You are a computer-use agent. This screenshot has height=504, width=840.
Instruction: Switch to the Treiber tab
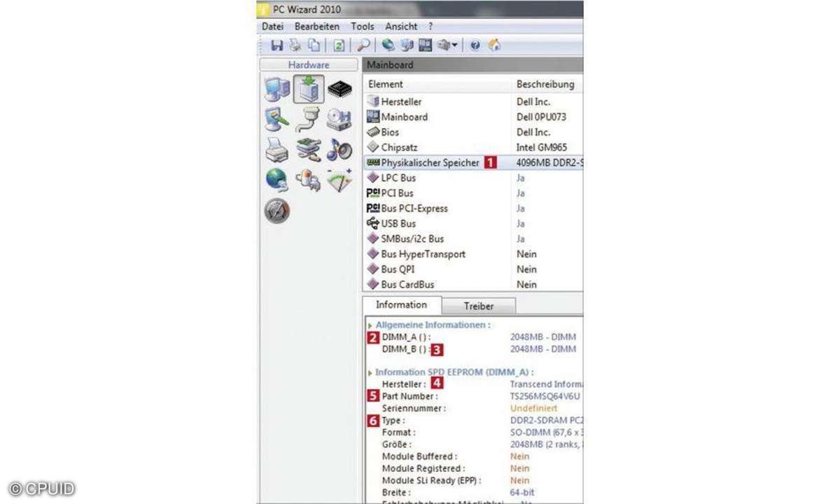479,306
